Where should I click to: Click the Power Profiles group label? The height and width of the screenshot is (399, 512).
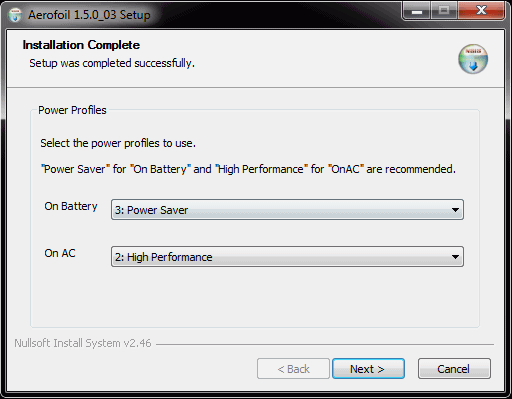[x=72, y=110]
